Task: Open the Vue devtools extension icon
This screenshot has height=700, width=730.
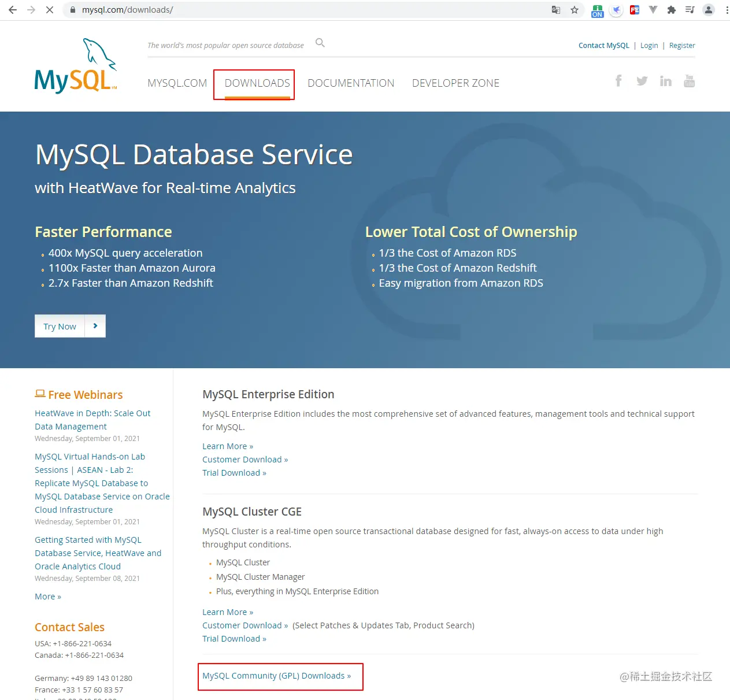Action: [653, 10]
